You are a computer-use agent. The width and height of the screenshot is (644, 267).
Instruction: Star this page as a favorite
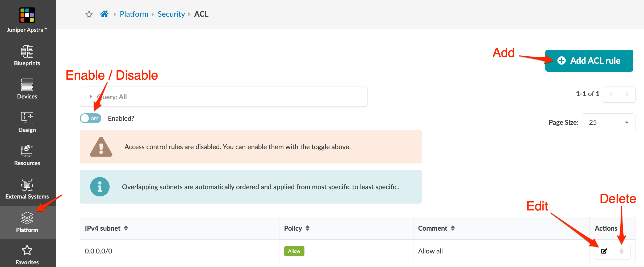point(89,14)
